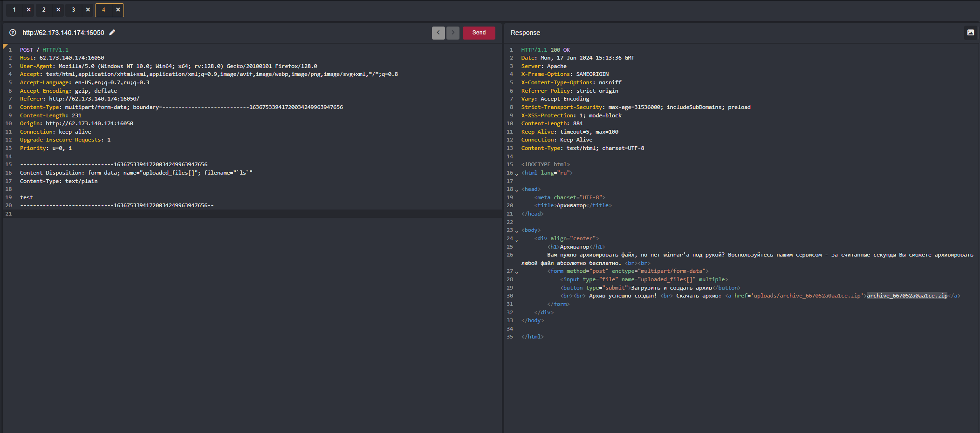The width and height of the screenshot is (980, 433).
Task: Click the User-Agent header line
Action: [x=169, y=66]
